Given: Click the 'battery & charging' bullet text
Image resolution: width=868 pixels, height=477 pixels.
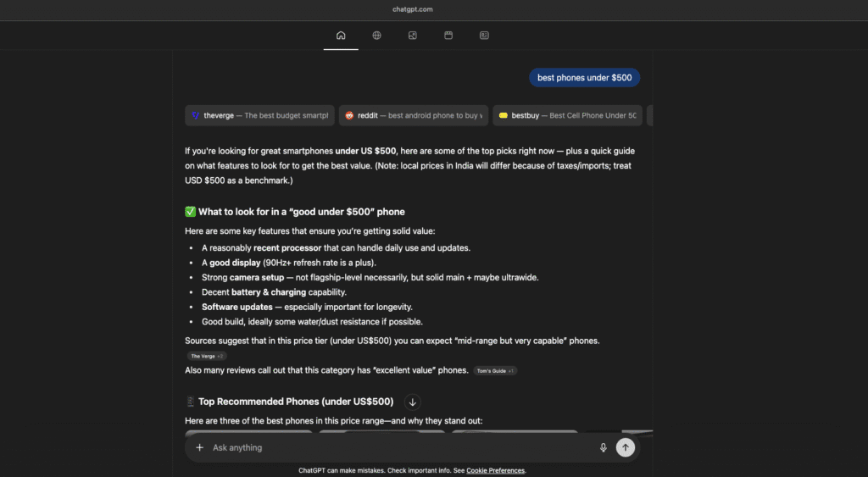Looking at the screenshot, I should coord(274,292).
